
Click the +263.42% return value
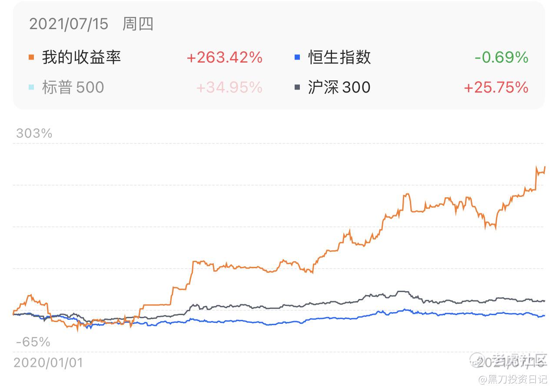click(225, 57)
